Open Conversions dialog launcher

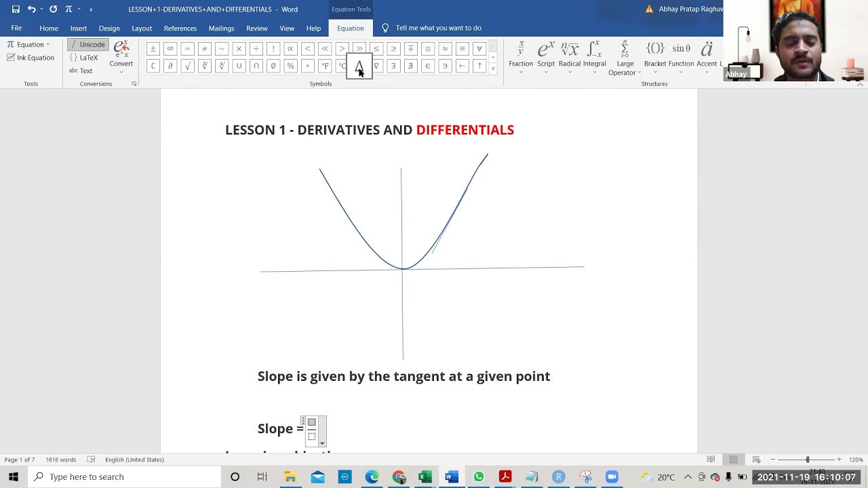pos(134,84)
